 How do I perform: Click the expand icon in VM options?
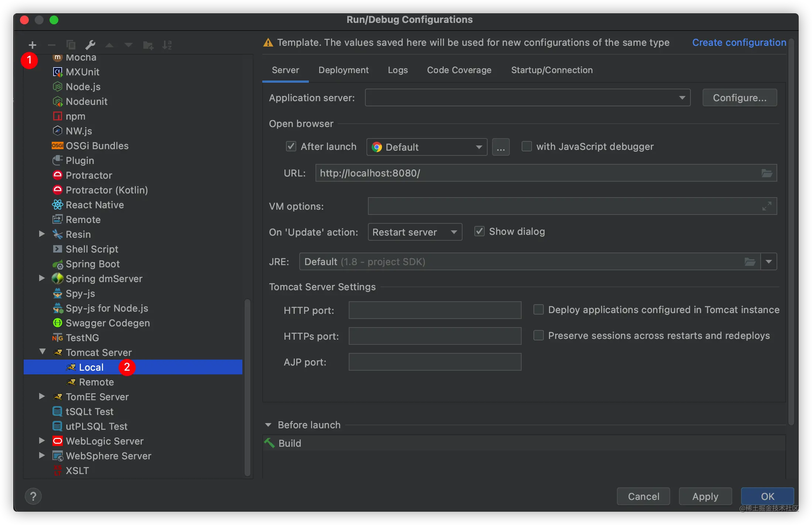pyautogui.click(x=767, y=206)
